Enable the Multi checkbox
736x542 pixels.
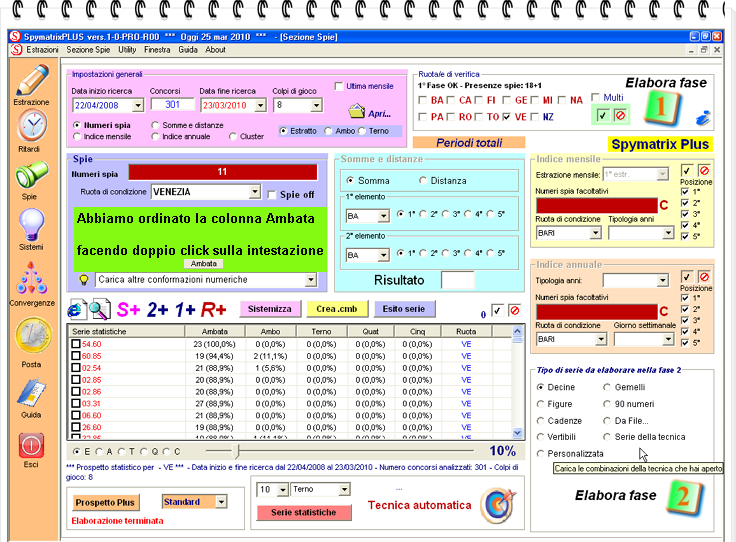click(x=596, y=97)
